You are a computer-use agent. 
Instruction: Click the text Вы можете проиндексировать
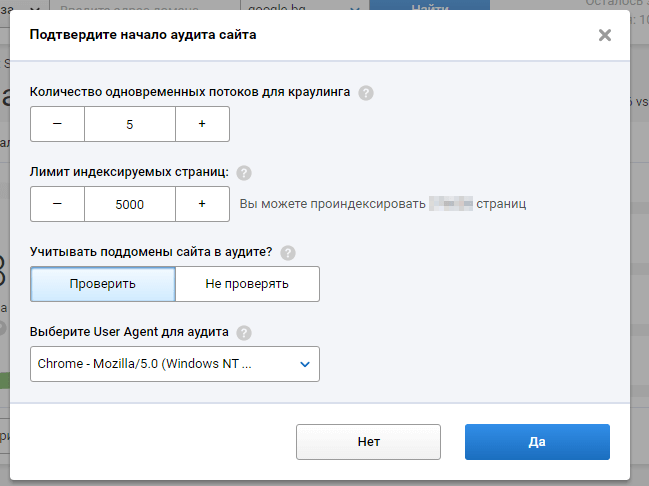[x=332, y=204]
